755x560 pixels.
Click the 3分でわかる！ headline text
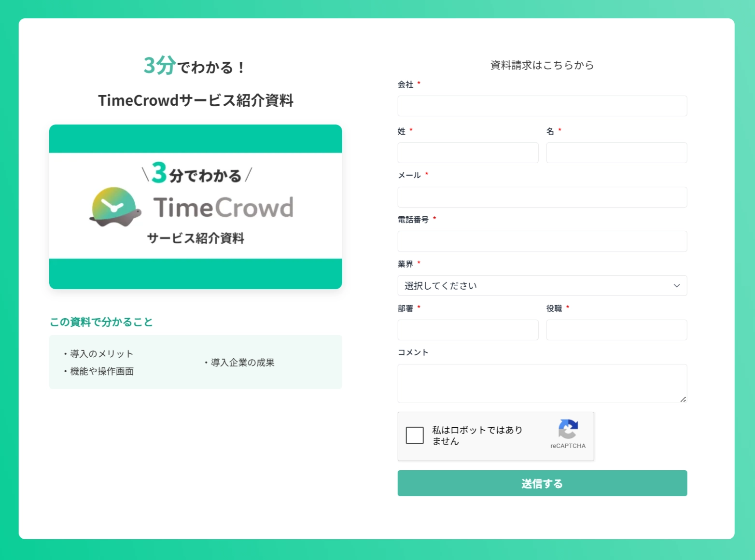point(195,66)
